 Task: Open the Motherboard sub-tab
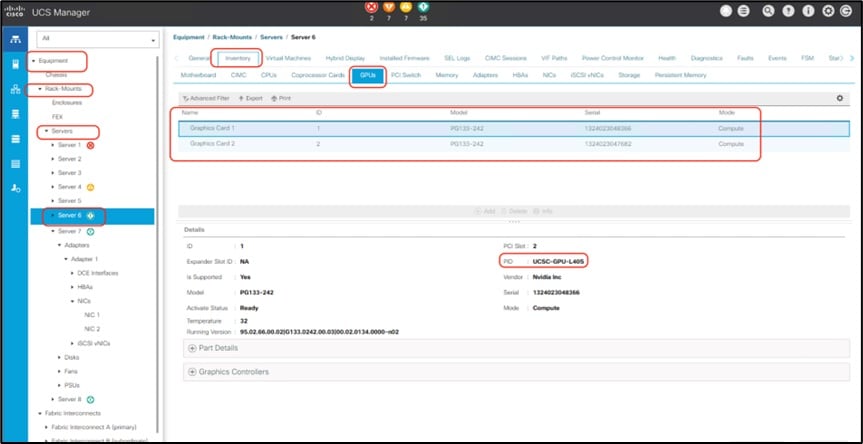pos(198,75)
